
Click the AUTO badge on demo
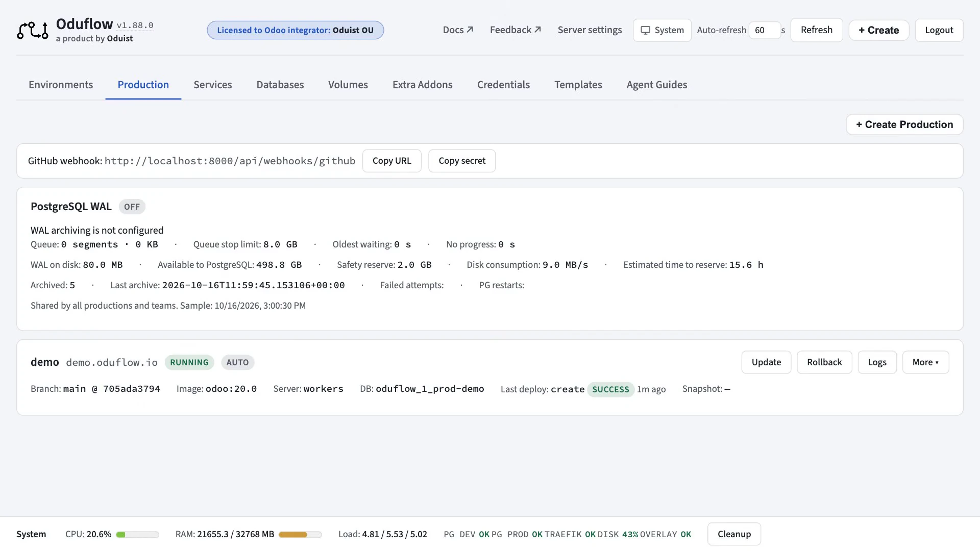point(237,362)
